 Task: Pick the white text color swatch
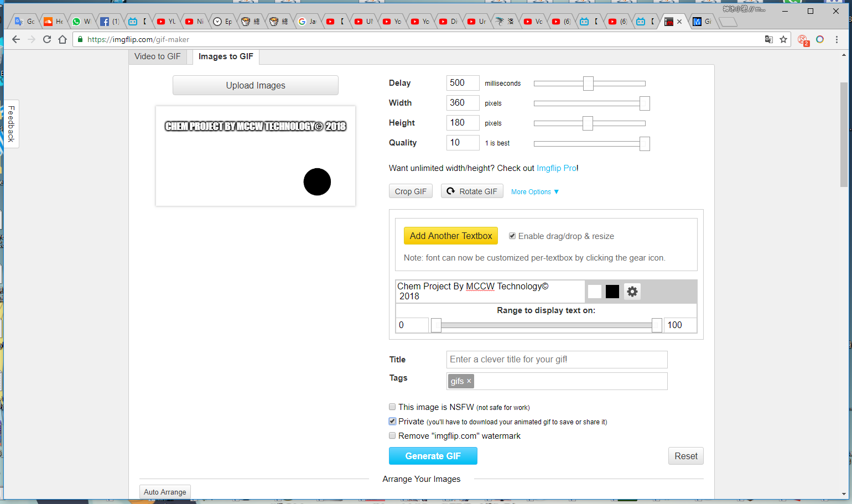pos(595,292)
